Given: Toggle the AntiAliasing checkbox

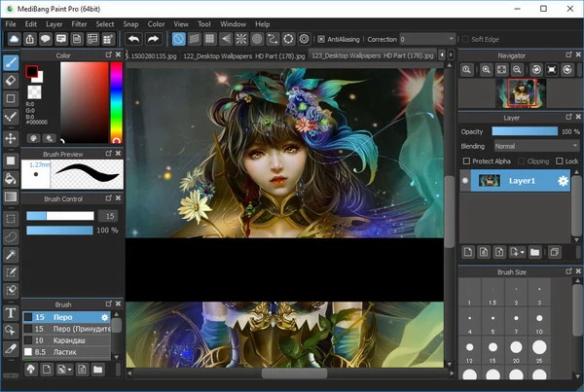Looking at the screenshot, I should [x=321, y=39].
